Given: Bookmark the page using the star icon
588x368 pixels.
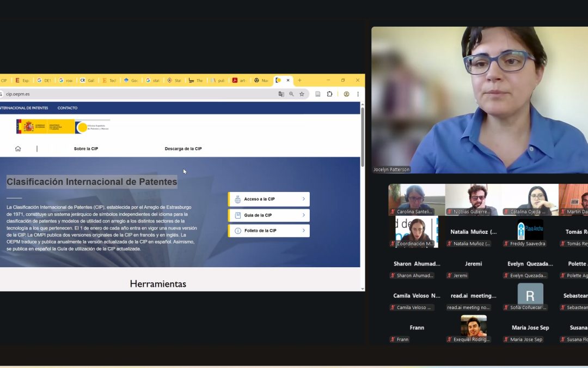Looking at the screenshot, I should click(302, 94).
